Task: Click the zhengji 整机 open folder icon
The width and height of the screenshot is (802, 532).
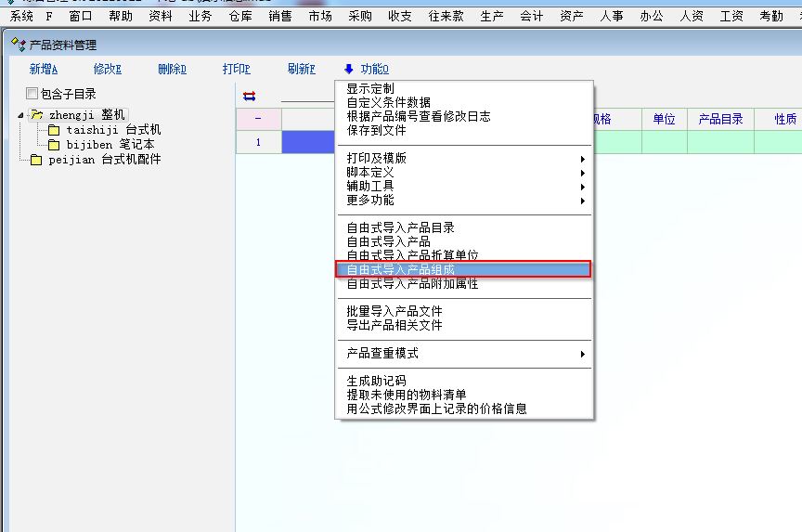Action: pyautogui.click(x=36, y=115)
